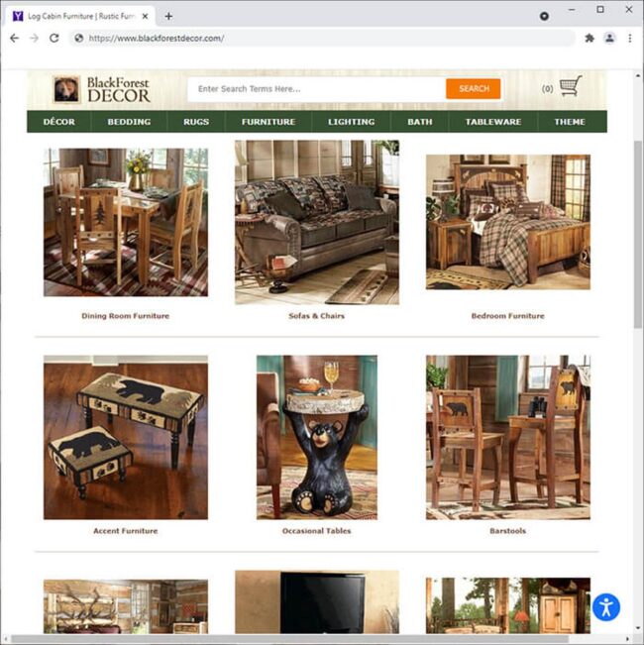Open the shopping cart icon

point(571,86)
